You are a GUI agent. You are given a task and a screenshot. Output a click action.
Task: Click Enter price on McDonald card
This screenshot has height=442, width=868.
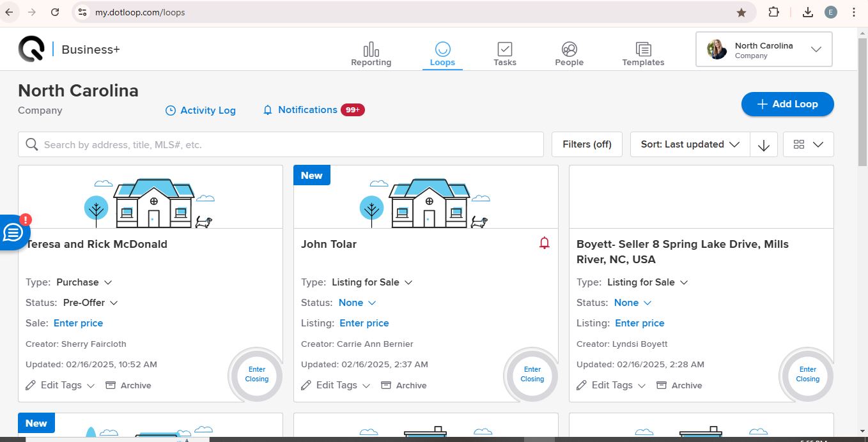click(x=78, y=323)
